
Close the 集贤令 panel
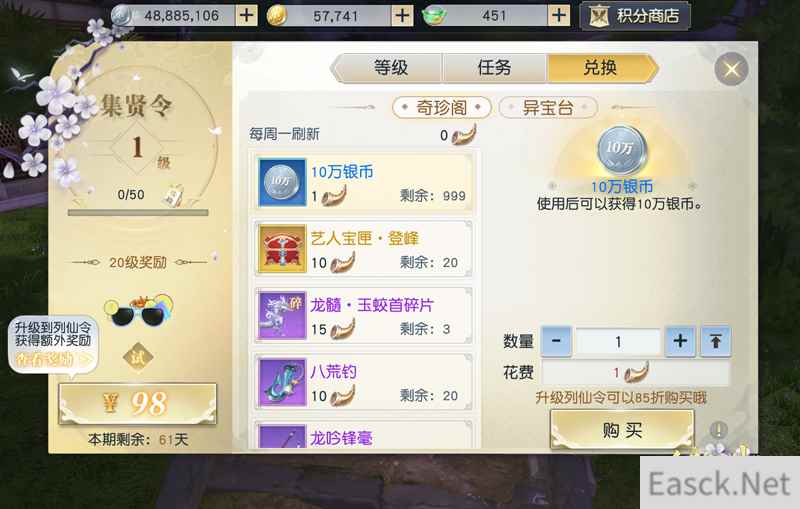point(731,69)
